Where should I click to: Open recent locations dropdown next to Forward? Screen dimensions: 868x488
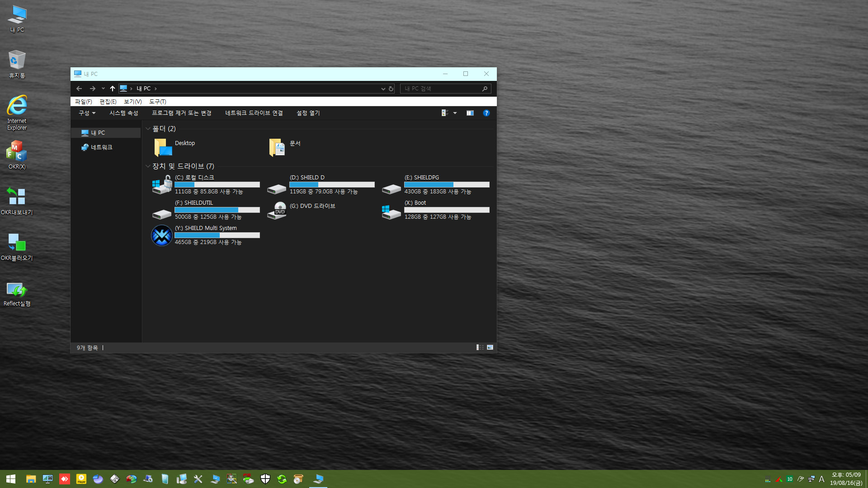(x=103, y=89)
